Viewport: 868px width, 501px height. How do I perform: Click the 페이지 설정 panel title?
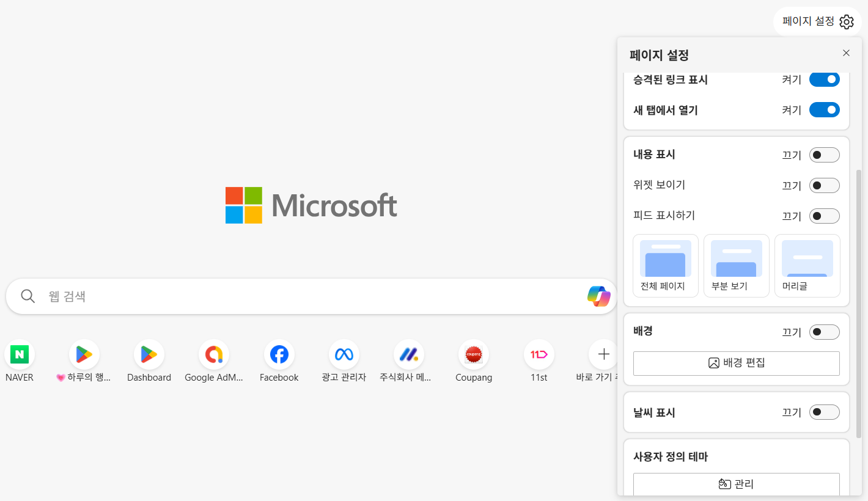(659, 55)
